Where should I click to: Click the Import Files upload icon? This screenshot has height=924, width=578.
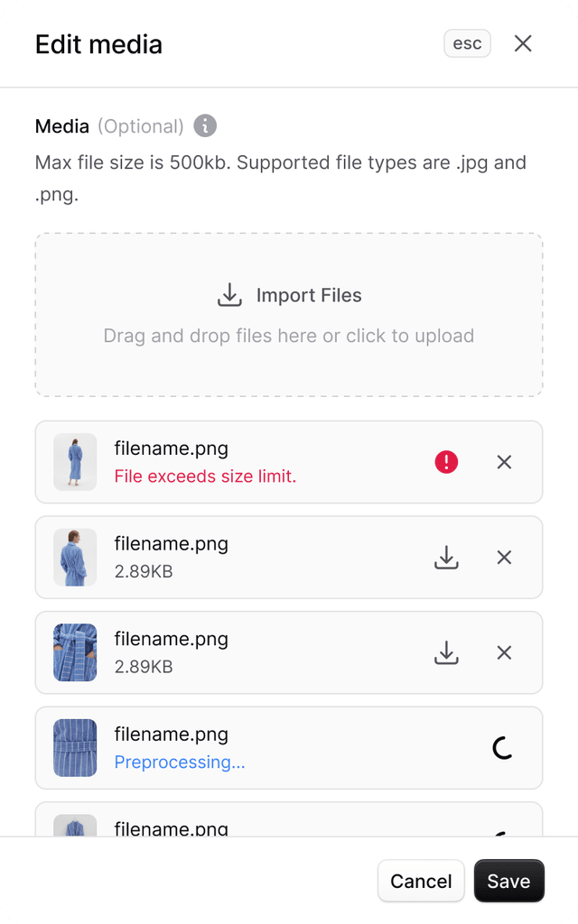coord(230,295)
